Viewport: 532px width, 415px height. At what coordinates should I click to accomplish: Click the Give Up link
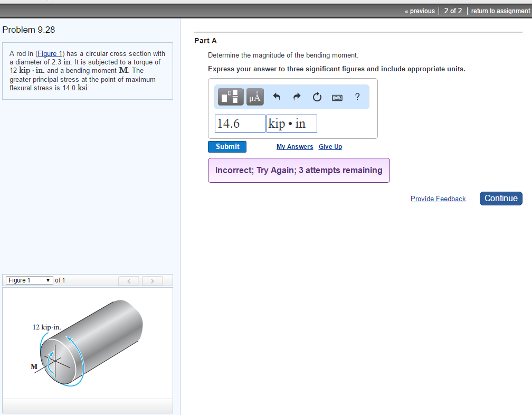coord(330,147)
